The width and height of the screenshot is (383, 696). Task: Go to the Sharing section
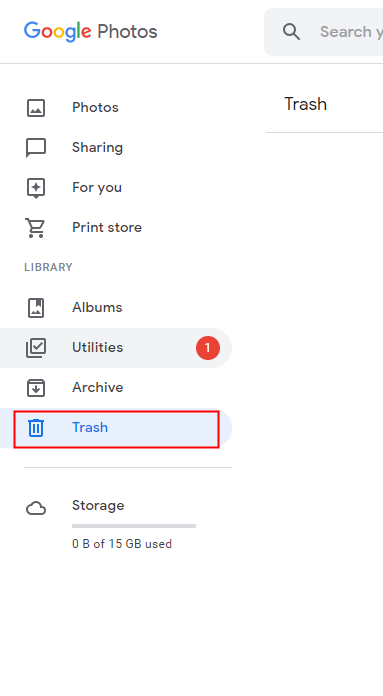click(x=98, y=147)
